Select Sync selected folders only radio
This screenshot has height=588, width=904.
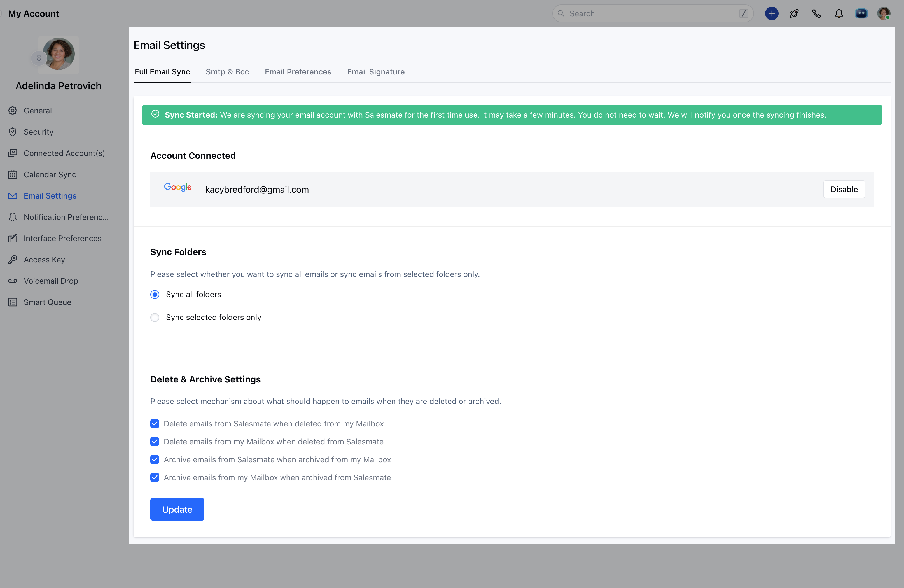click(x=155, y=317)
